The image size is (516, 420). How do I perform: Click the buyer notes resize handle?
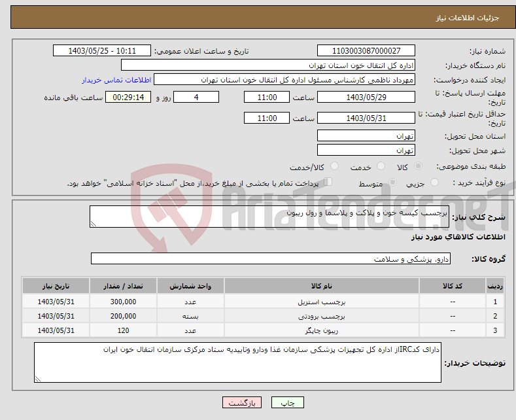click(x=37, y=379)
